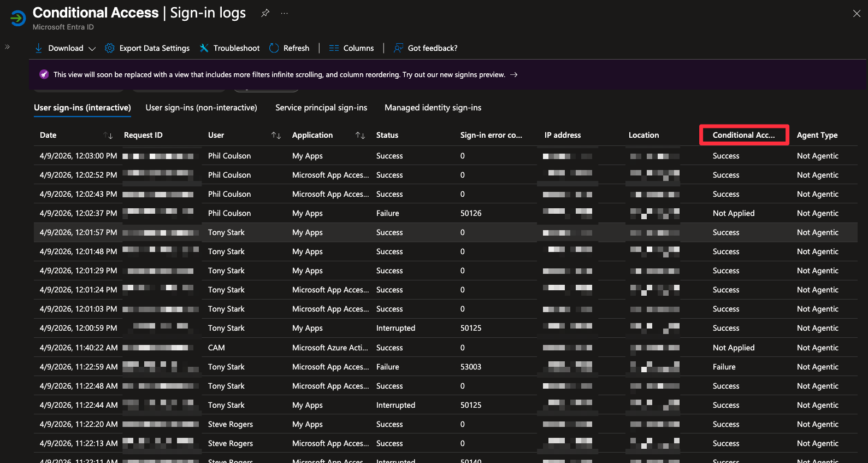Click the Request ID column header
The height and width of the screenshot is (463, 868).
143,135
